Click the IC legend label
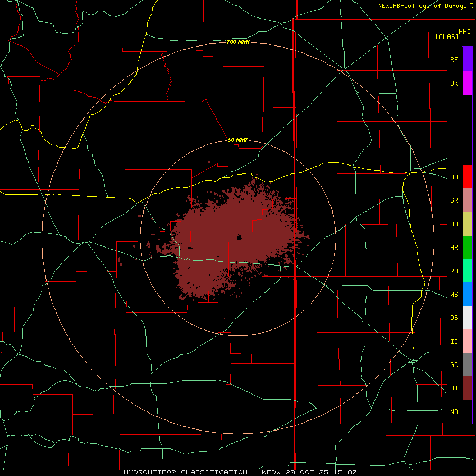 click(x=454, y=342)
